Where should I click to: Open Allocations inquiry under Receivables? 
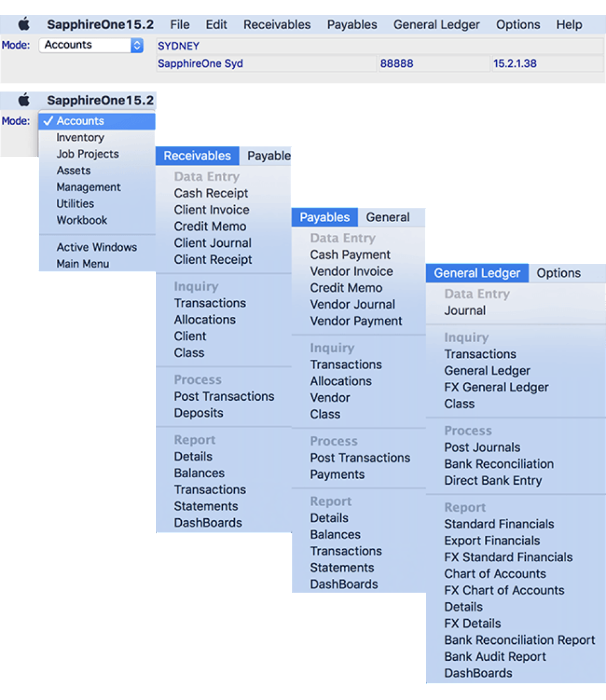tap(205, 319)
